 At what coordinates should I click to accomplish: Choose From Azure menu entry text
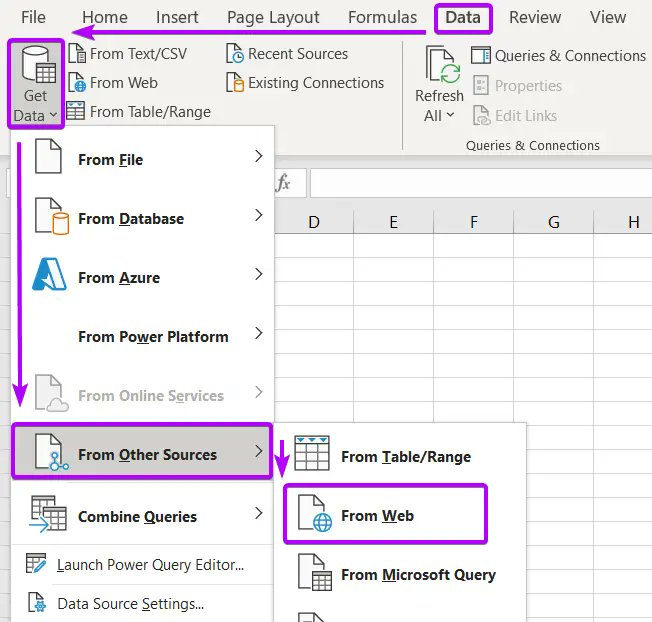coord(119,278)
